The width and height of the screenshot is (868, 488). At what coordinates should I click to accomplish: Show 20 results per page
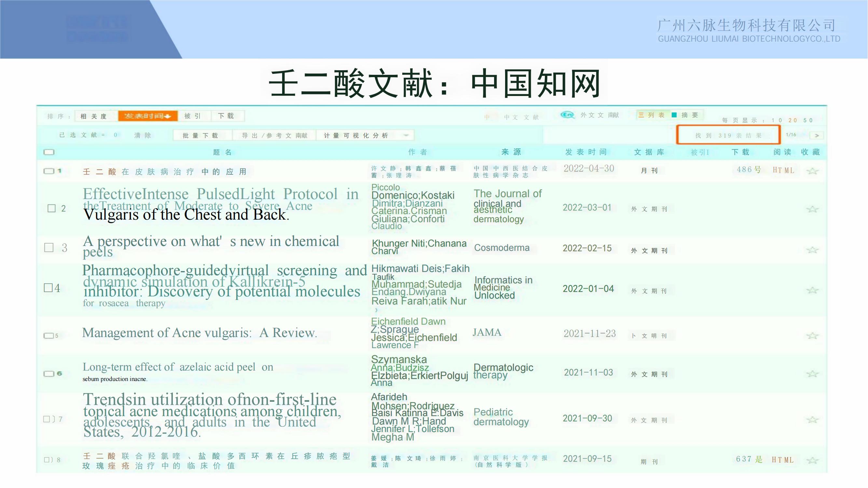[x=793, y=120]
